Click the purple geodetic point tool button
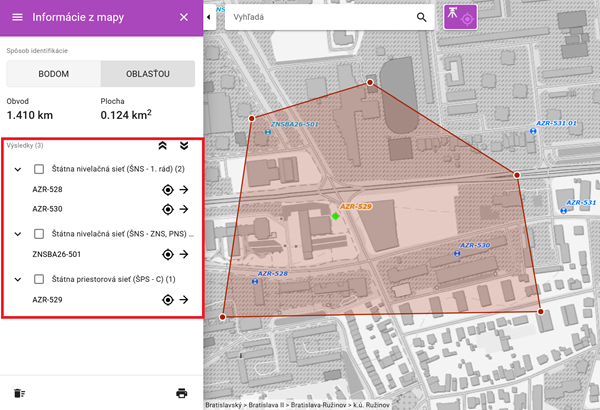The width and height of the screenshot is (600, 410). (460, 18)
